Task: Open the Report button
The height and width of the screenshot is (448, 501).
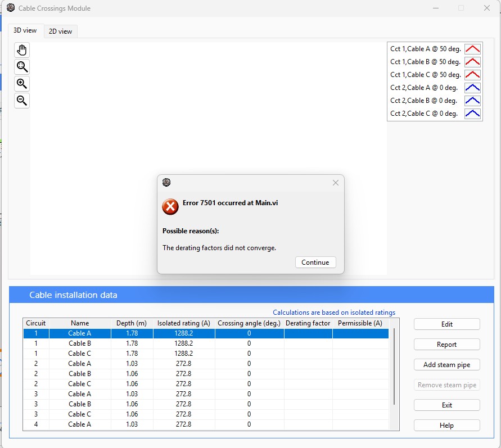Action: click(446, 344)
